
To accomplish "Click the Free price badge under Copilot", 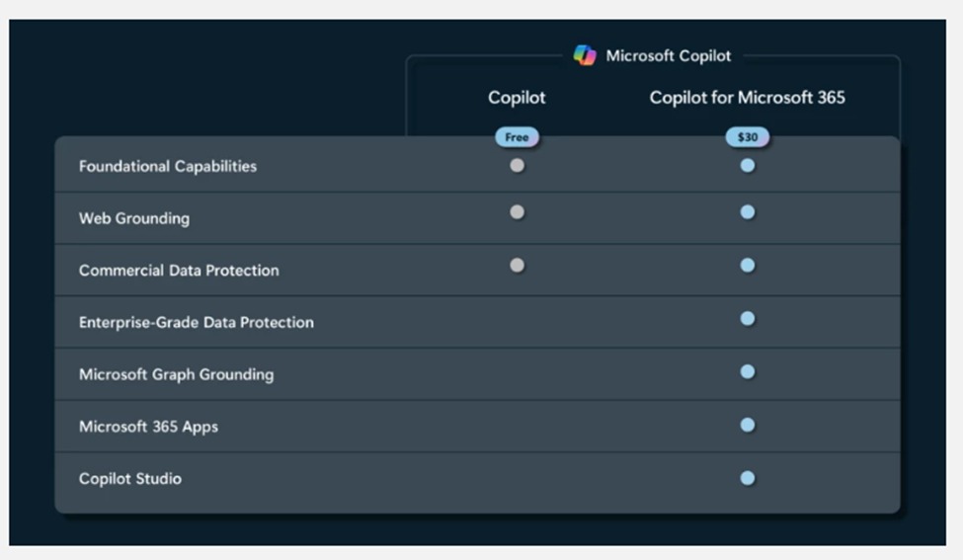I will coord(517,137).
